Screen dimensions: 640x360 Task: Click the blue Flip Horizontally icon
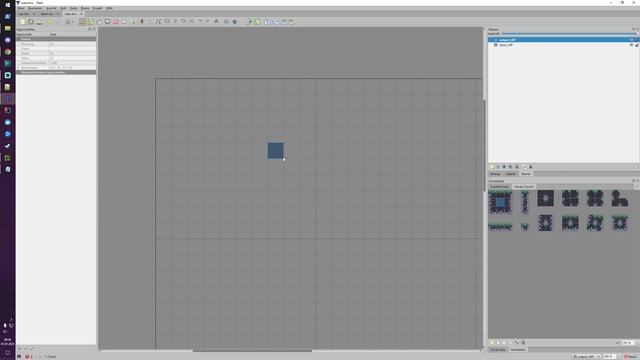coord(267,22)
